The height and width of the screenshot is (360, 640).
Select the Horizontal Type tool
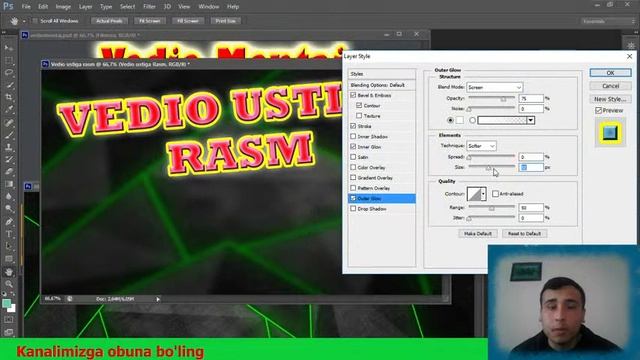pos(9,234)
